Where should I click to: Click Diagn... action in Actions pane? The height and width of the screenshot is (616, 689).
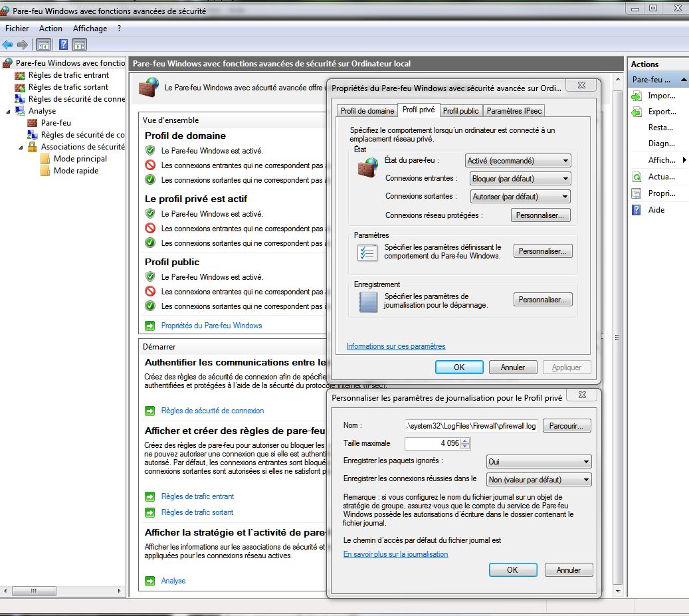click(x=661, y=144)
